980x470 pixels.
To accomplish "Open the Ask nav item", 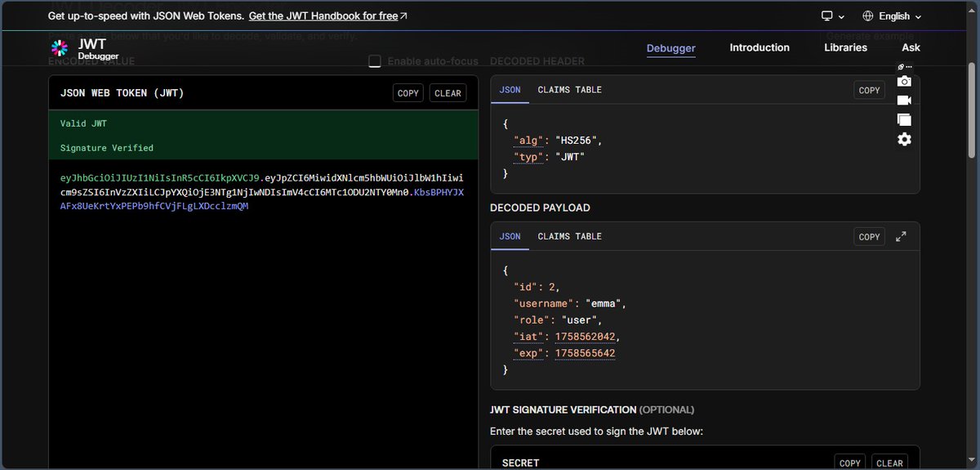I will tap(911, 47).
